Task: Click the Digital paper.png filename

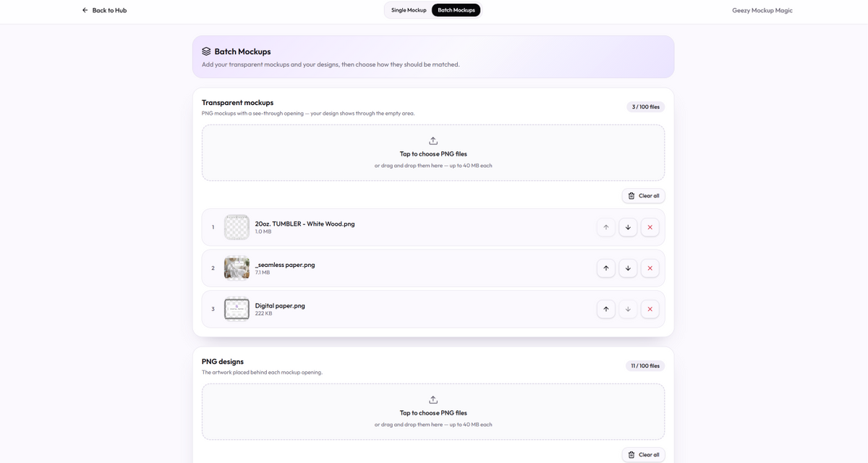Action: pyautogui.click(x=280, y=305)
